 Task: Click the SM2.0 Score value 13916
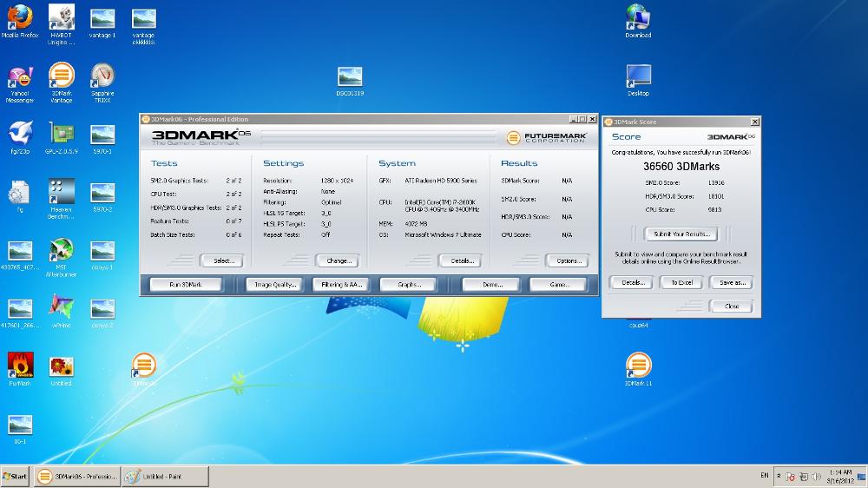tap(716, 183)
